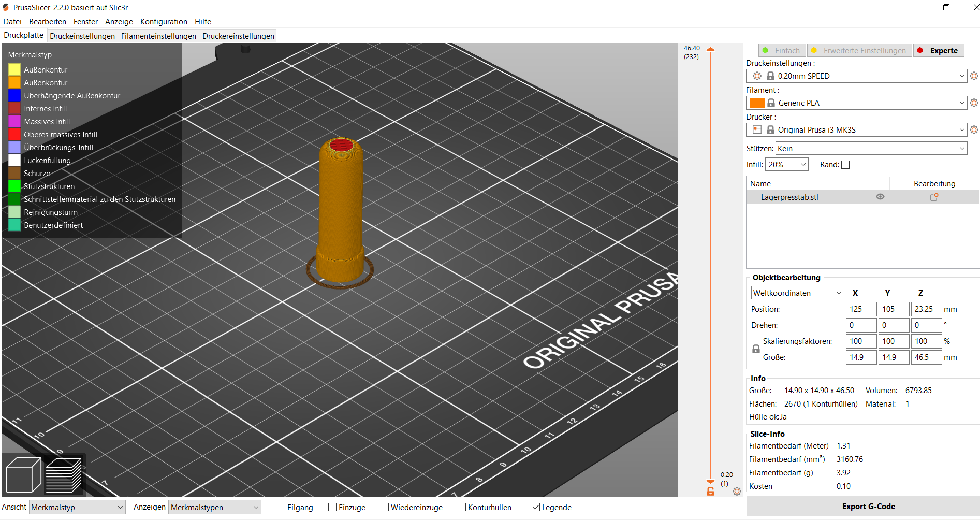Switch to the Druckereinstellungen tab

pos(238,36)
